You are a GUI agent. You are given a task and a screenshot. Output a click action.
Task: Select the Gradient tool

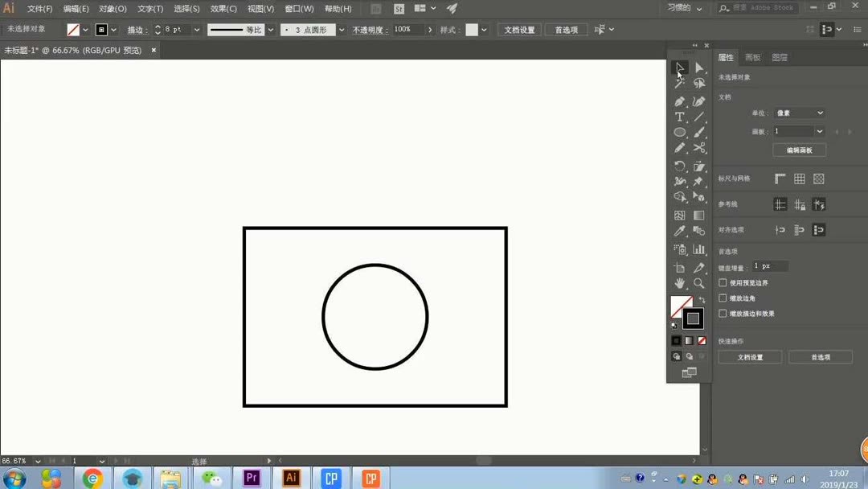698,216
